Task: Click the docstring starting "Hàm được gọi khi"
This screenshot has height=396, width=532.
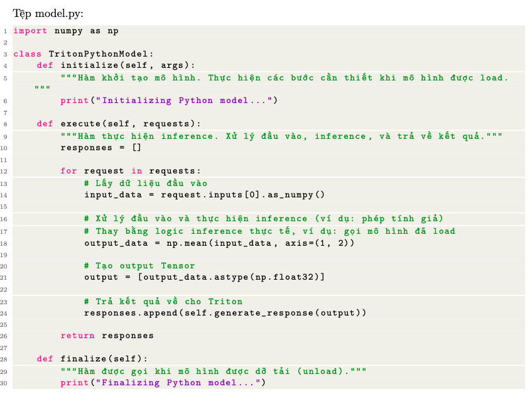Action: coord(214,371)
